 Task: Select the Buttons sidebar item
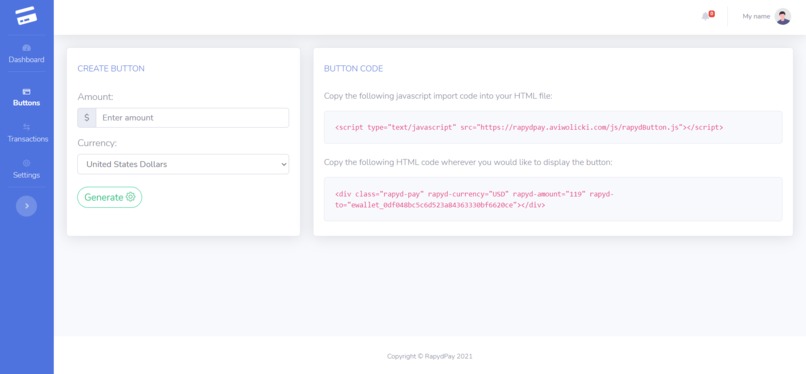click(x=26, y=97)
